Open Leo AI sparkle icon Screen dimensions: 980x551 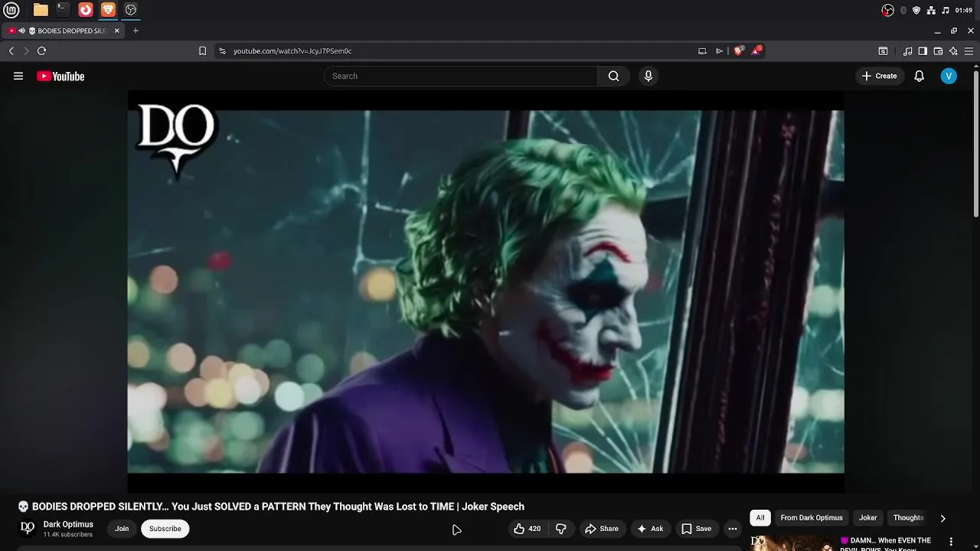(x=953, y=51)
